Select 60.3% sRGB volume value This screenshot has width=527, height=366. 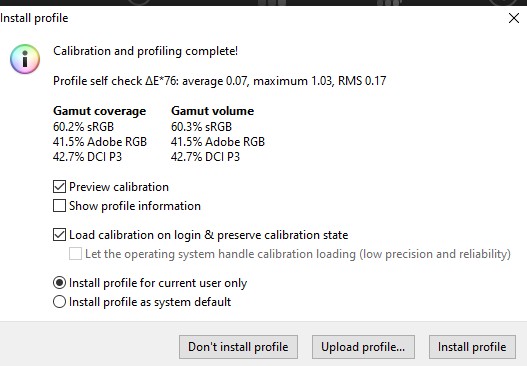201,127
